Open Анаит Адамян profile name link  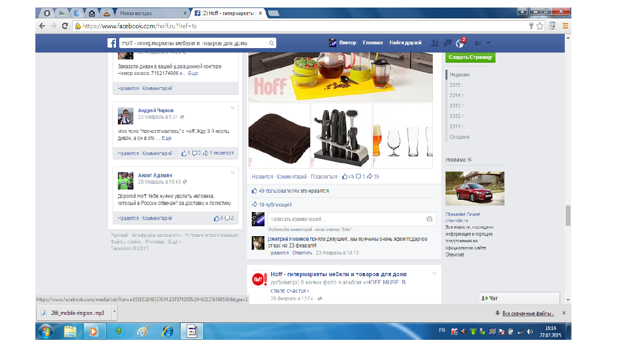pyautogui.click(x=155, y=175)
